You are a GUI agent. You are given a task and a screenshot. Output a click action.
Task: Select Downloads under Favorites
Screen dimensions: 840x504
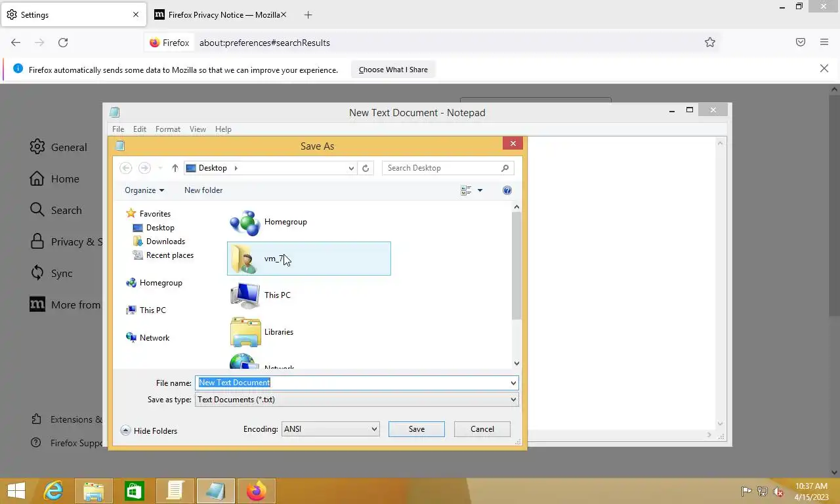tap(159, 241)
